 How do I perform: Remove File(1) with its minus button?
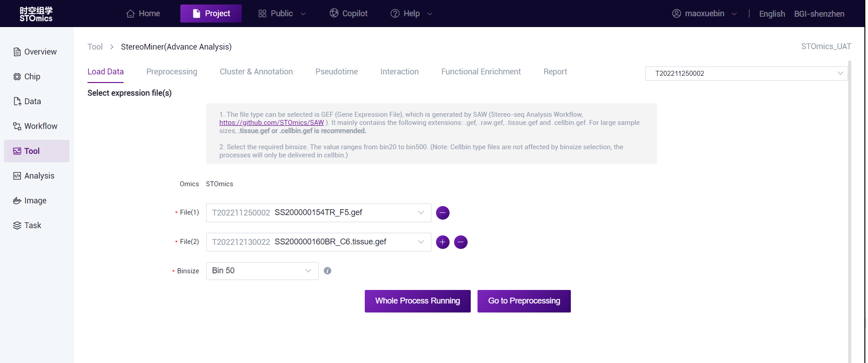pyautogui.click(x=443, y=213)
